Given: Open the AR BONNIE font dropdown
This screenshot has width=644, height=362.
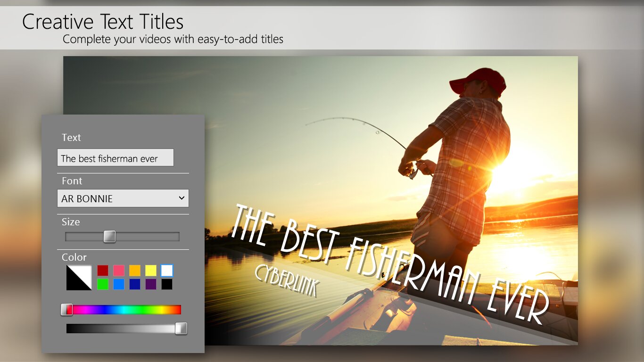Looking at the screenshot, I should point(123,198).
